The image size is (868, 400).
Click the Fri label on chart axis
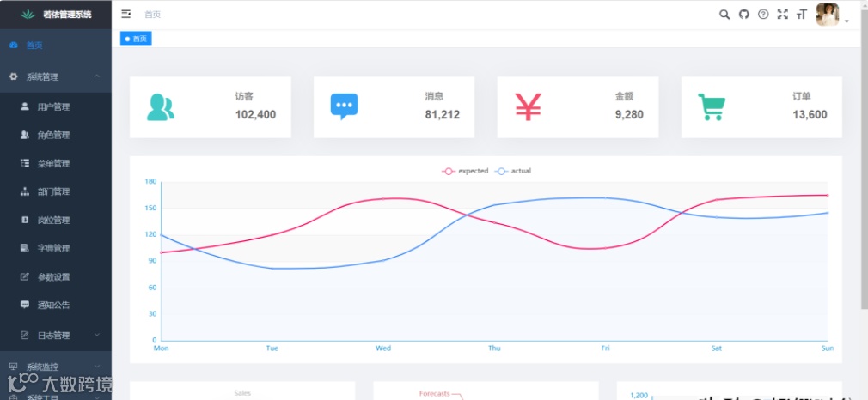click(x=606, y=348)
